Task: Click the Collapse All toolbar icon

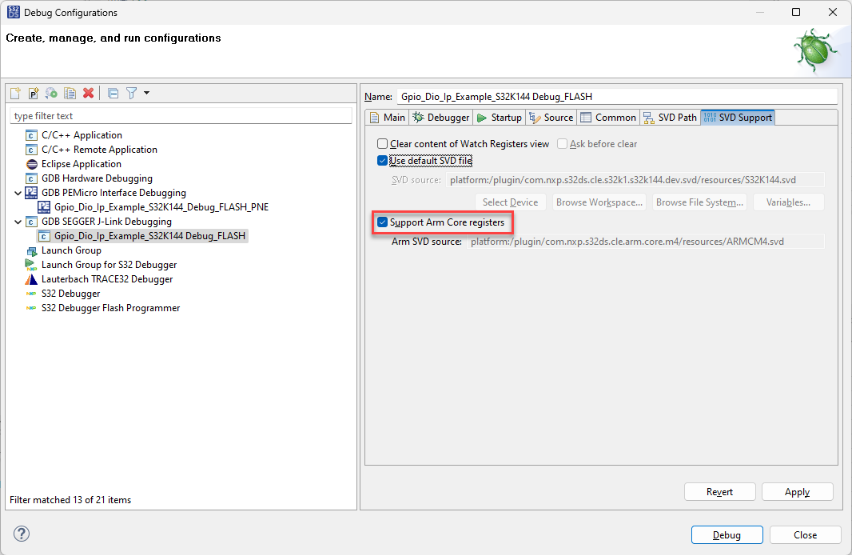Action: point(113,93)
